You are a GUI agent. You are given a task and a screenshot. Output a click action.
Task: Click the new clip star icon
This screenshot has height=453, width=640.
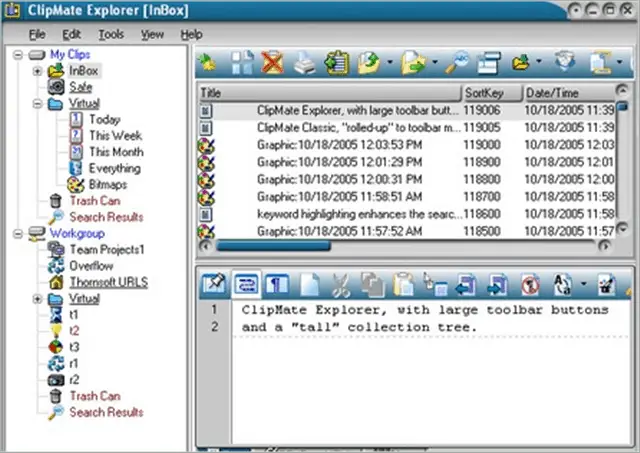tap(207, 63)
